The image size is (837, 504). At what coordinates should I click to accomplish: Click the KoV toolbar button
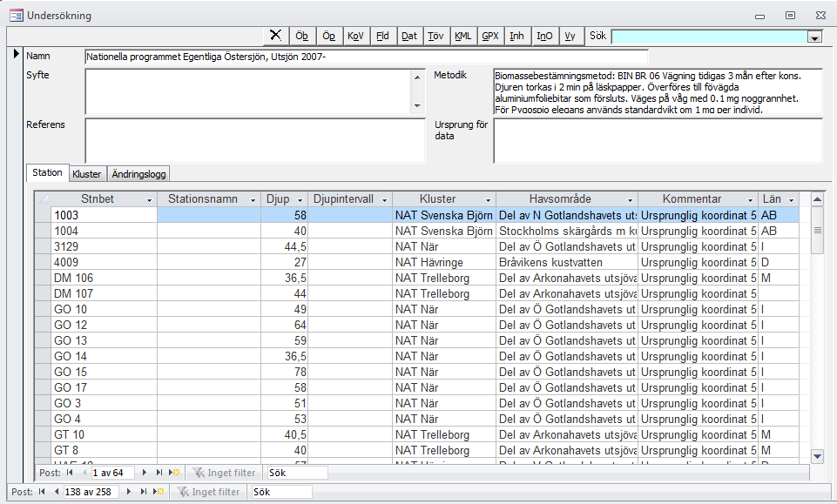[355, 36]
